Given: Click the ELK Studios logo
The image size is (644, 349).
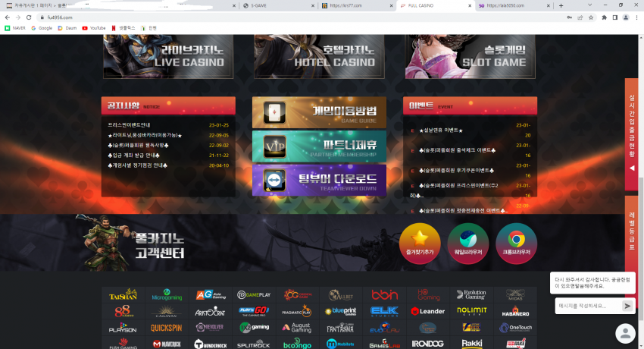Looking at the screenshot, I should click(384, 311).
